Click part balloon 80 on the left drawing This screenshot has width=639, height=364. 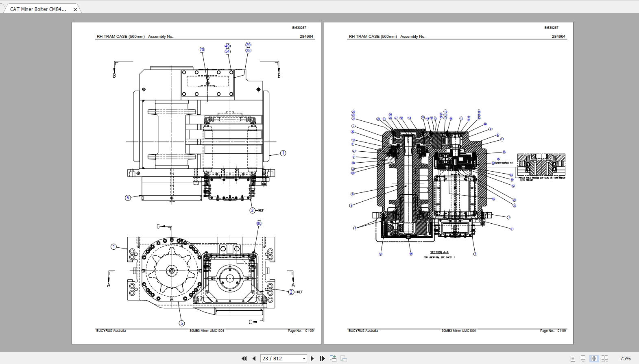tap(259, 223)
